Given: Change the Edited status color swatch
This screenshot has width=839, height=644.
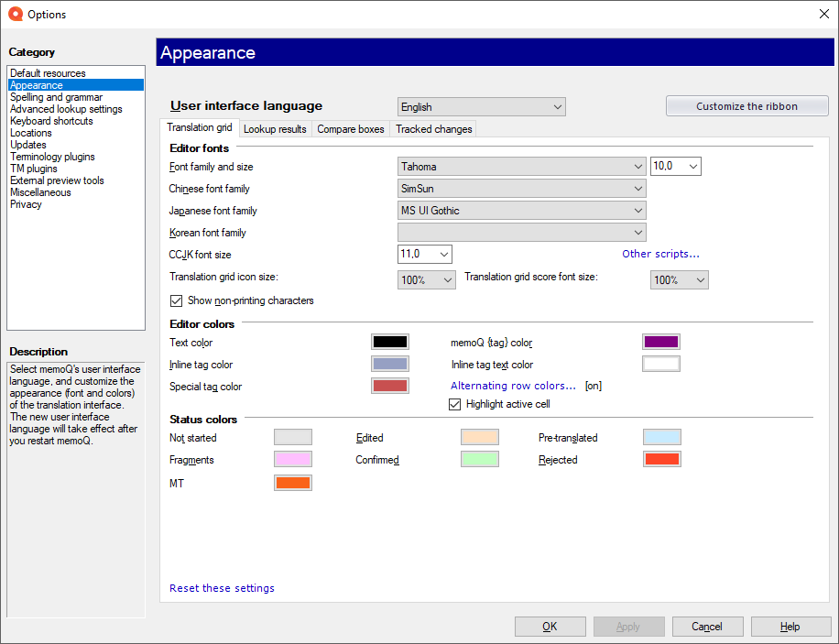Looking at the screenshot, I should [479, 437].
